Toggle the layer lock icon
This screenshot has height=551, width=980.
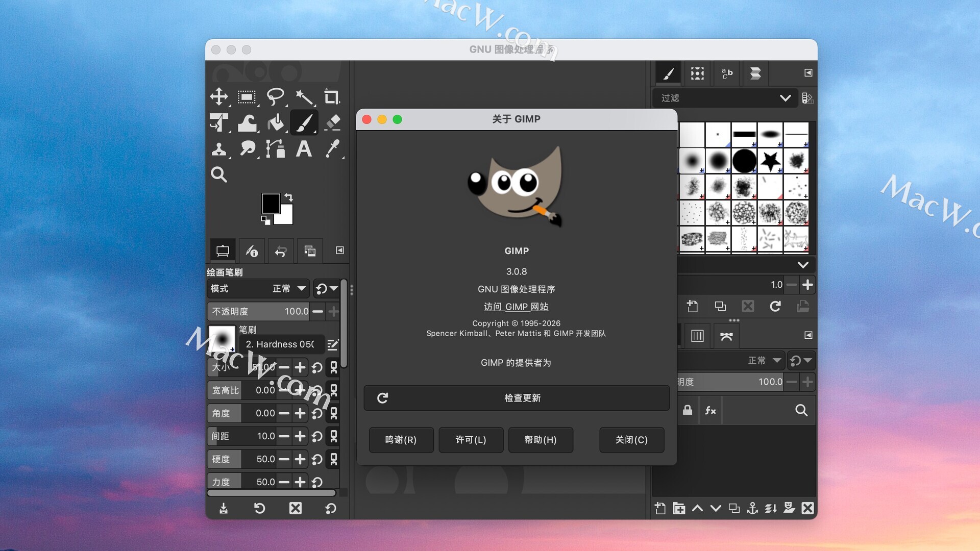[x=688, y=410]
